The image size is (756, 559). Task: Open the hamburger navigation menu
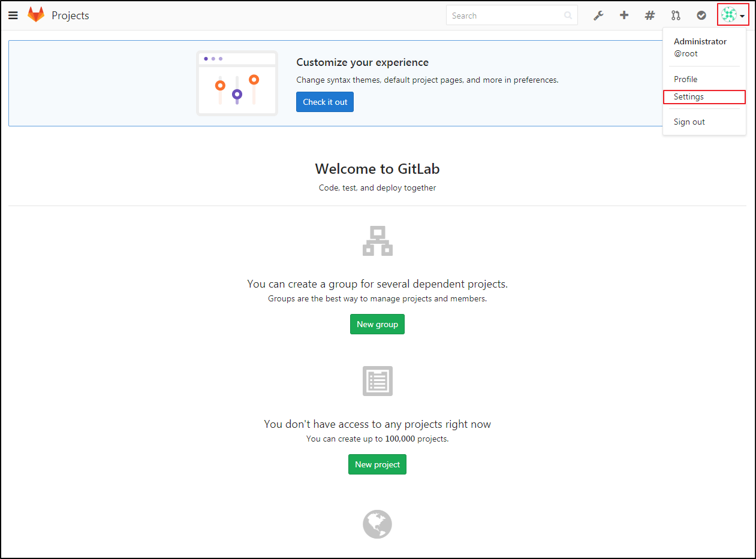tap(13, 16)
